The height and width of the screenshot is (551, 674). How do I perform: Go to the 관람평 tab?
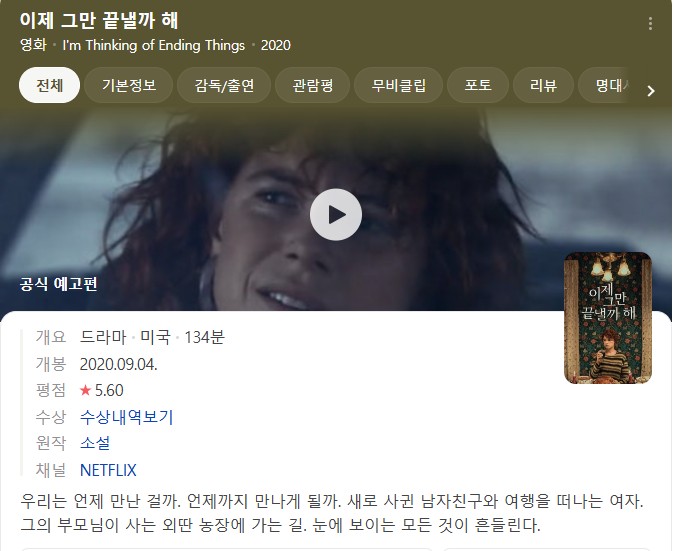click(312, 85)
